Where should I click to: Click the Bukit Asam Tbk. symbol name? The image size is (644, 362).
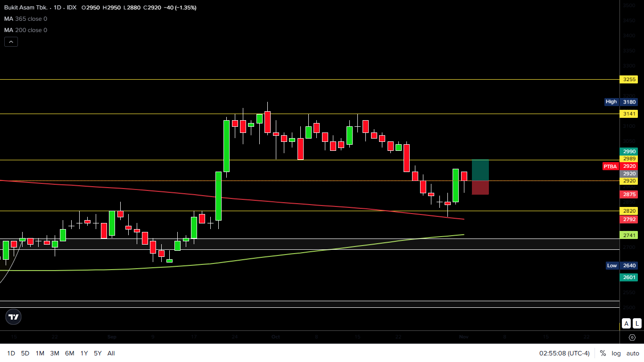(26, 8)
